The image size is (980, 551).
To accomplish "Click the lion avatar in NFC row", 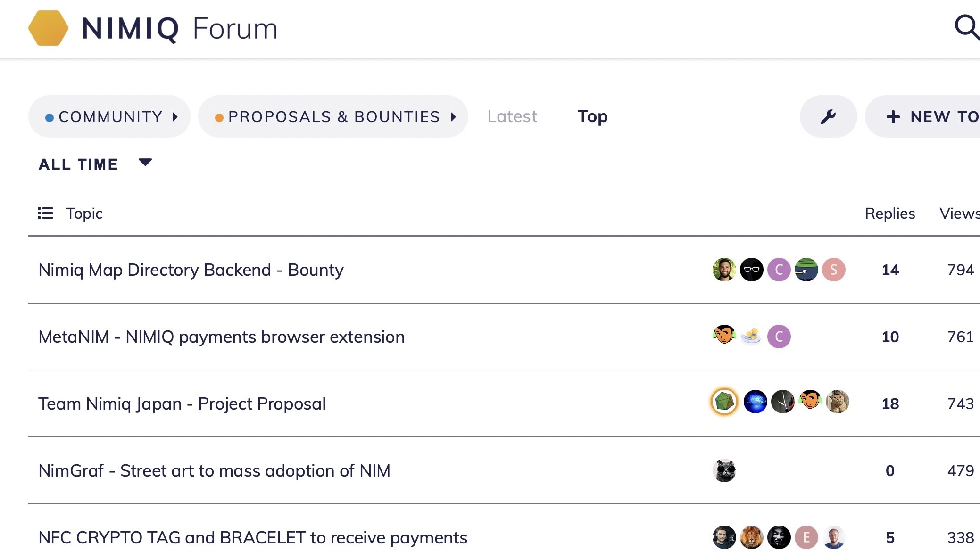I will point(752,537).
